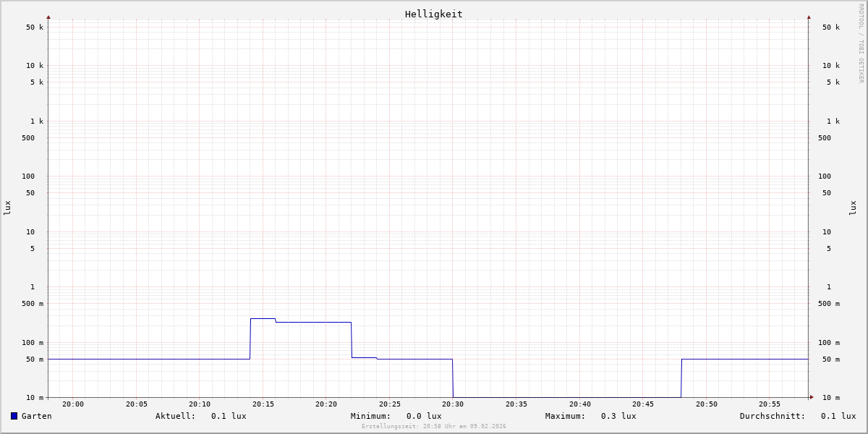868x434 pixels.
Task: Click the Aktuell 0.1 lux value
Action: 229,416
